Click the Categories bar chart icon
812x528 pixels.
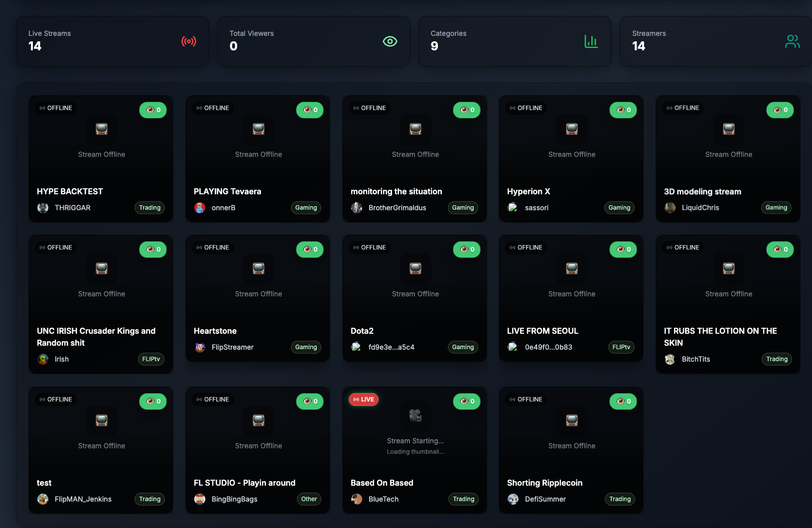pyautogui.click(x=591, y=41)
